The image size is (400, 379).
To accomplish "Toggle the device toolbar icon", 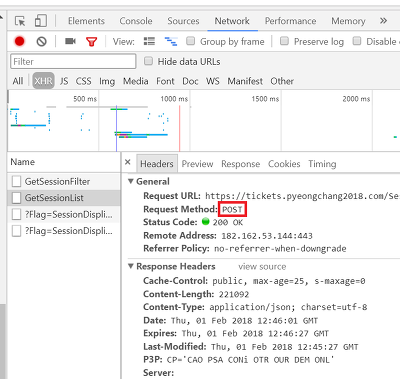I will [x=41, y=21].
